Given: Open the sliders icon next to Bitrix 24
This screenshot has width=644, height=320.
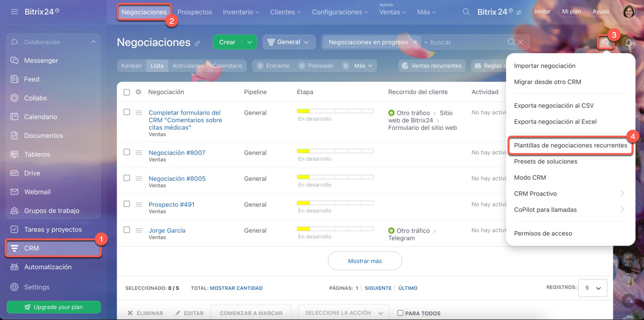Looking at the screenshot, I should (x=519, y=12).
